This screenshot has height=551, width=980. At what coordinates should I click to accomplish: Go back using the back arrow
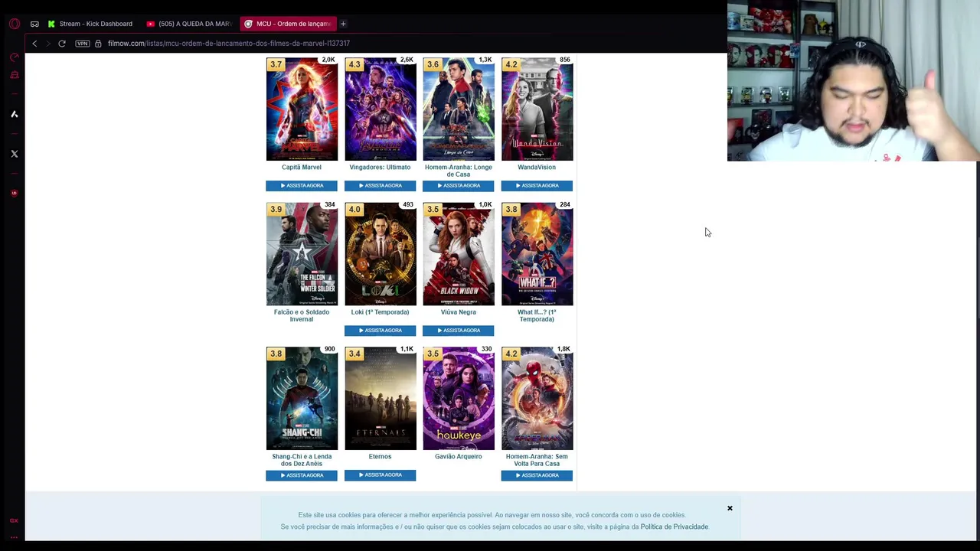(34, 44)
